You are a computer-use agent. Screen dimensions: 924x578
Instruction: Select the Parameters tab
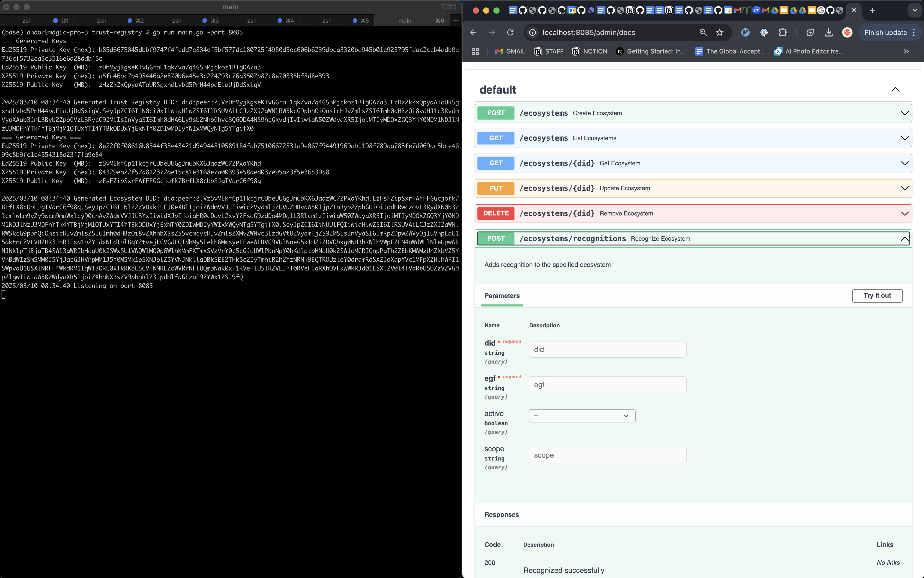(502, 296)
